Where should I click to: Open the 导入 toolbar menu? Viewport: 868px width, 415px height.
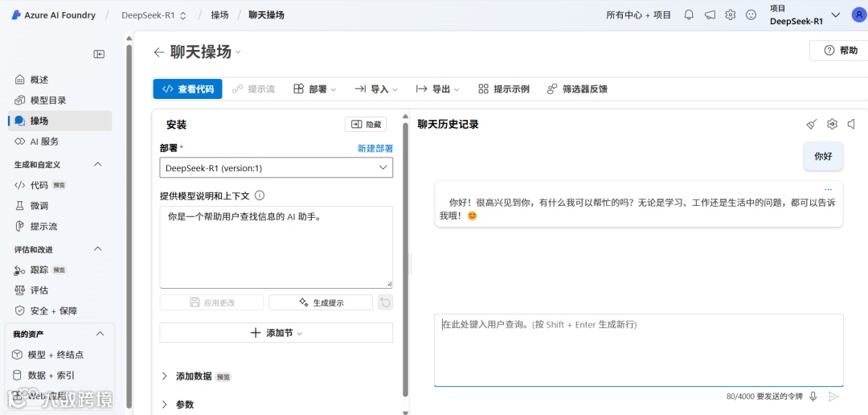(x=376, y=88)
